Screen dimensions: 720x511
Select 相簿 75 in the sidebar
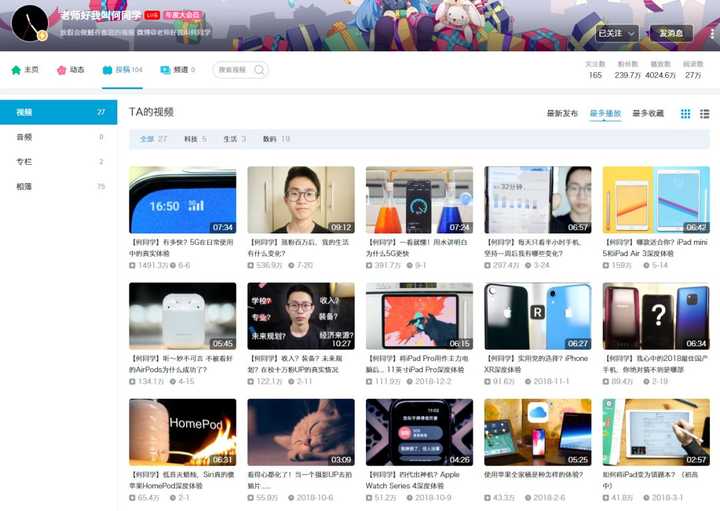coord(59,186)
